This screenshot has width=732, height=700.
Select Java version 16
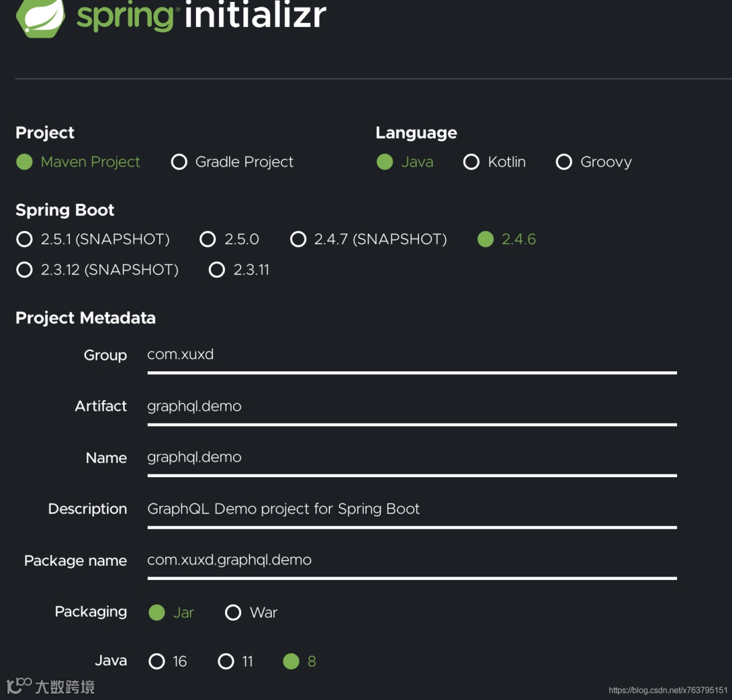[157, 661]
